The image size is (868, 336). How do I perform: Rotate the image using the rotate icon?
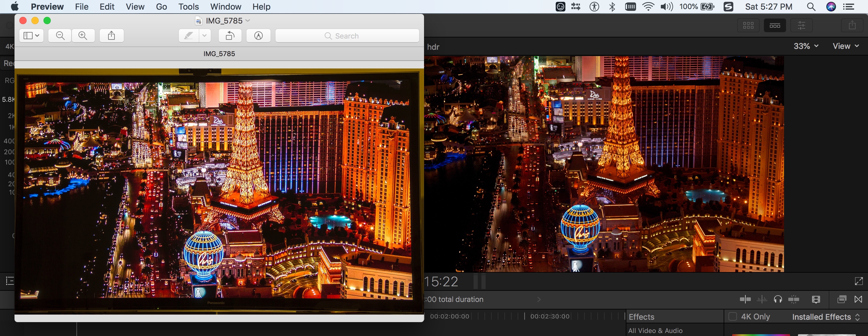pos(230,36)
